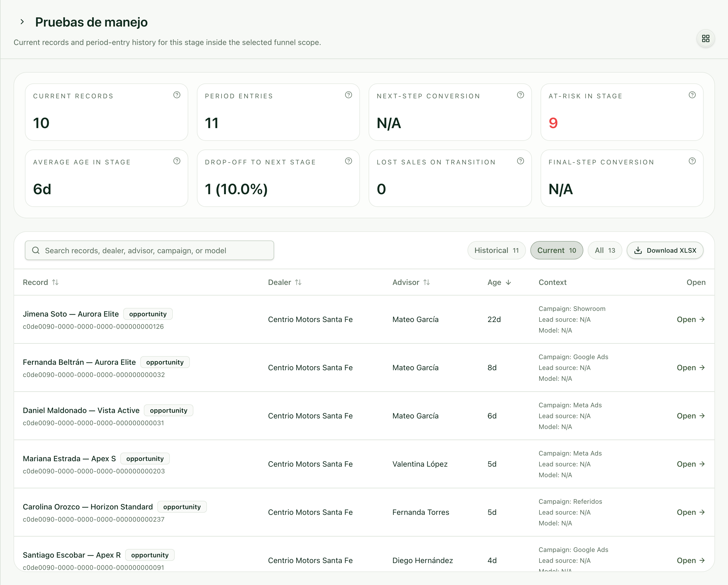This screenshot has width=728, height=585.
Task: Select the Current 10 filter
Action: pyautogui.click(x=557, y=250)
